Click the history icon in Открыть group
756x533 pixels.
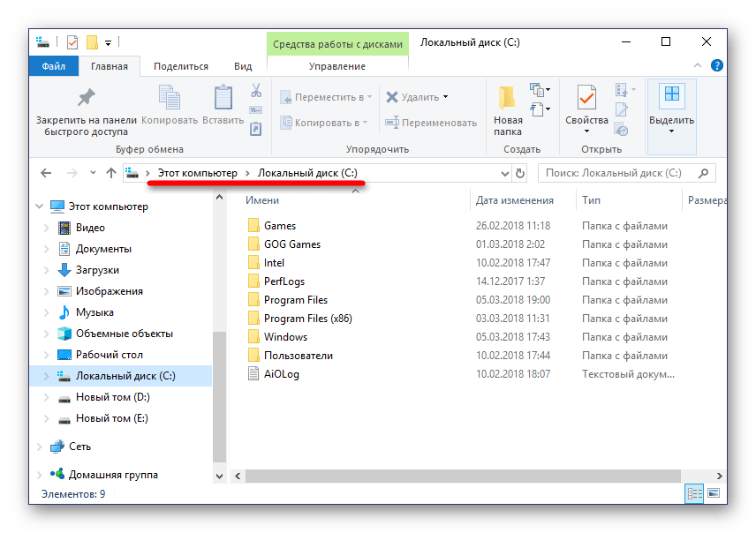point(622,129)
